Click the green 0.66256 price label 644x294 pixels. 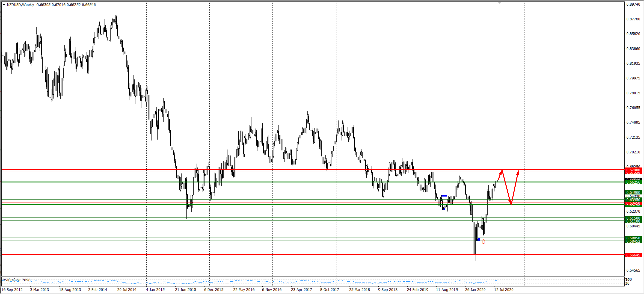[x=633, y=182]
